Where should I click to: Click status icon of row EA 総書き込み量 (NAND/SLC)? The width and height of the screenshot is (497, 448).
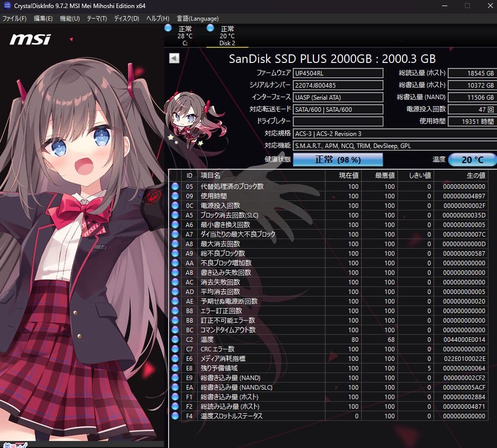(x=175, y=387)
